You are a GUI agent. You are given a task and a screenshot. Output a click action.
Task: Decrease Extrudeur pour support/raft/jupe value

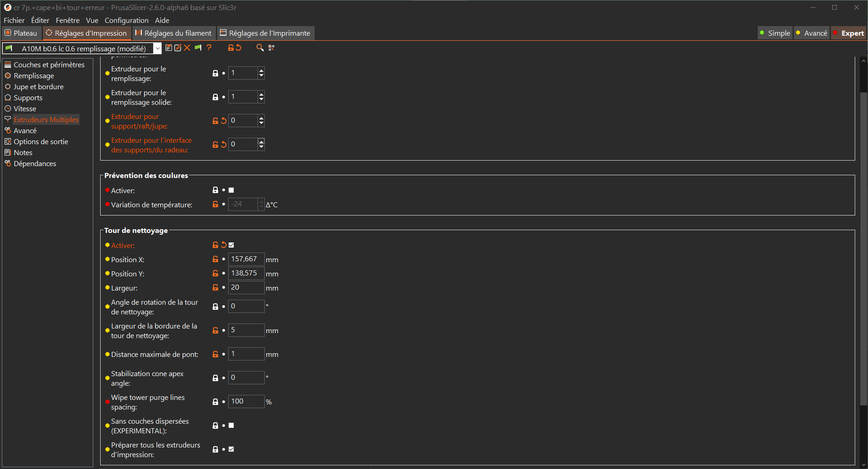click(x=261, y=123)
